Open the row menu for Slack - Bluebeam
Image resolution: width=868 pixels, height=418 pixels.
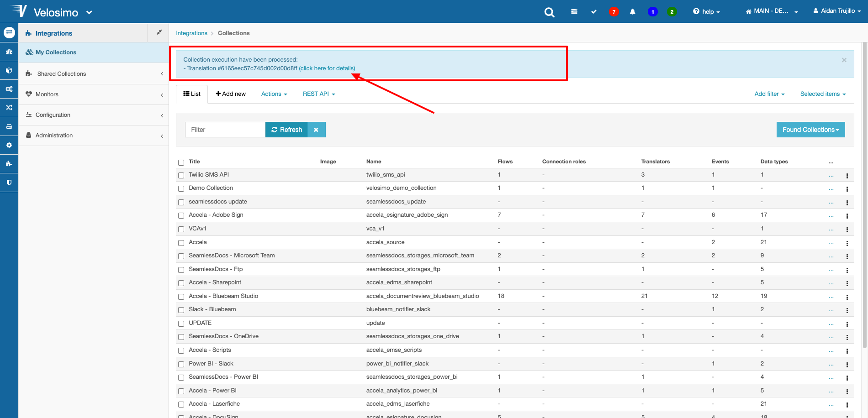click(847, 310)
